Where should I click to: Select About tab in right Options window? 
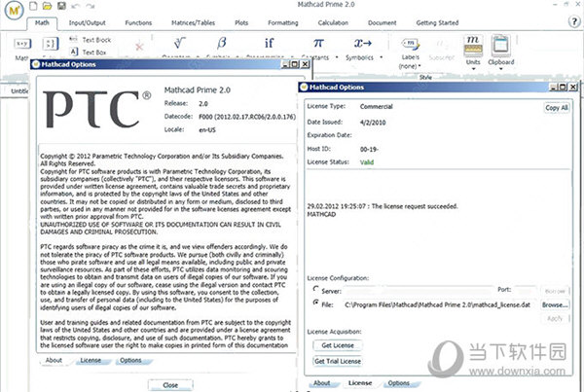point(321,382)
